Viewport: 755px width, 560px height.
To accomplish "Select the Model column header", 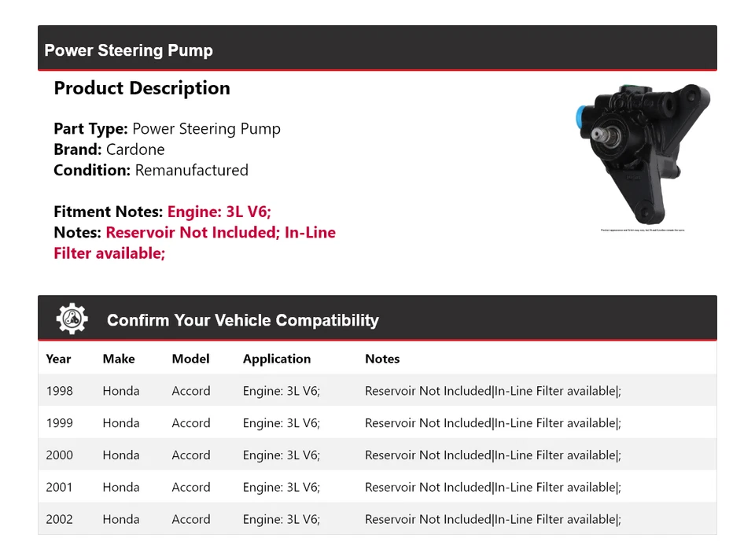I will [190, 359].
